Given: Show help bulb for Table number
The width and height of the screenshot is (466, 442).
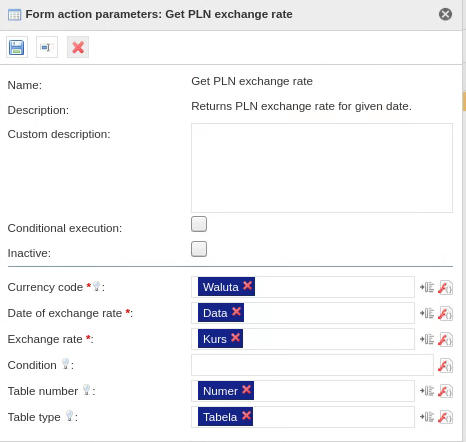Looking at the screenshot, I should pos(86,390).
